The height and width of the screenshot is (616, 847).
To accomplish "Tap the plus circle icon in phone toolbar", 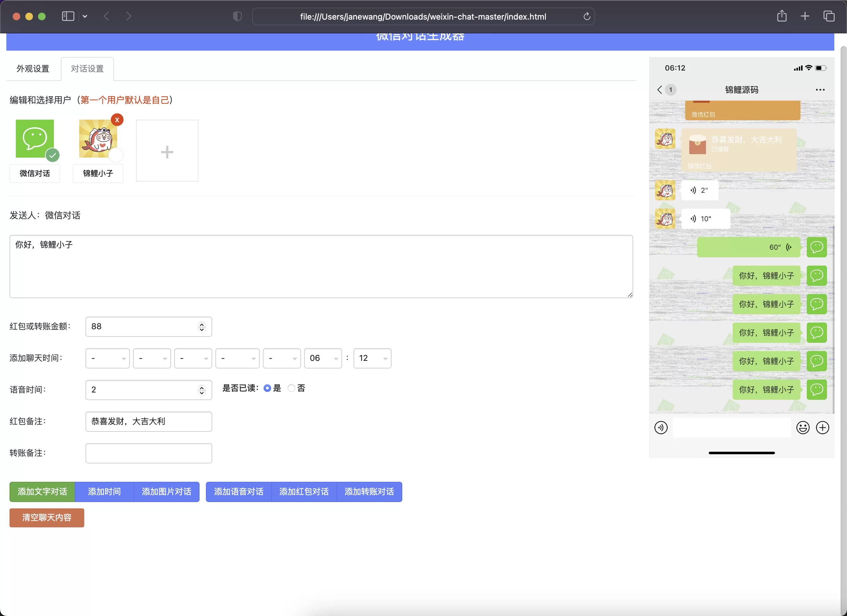I will (823, 428).
